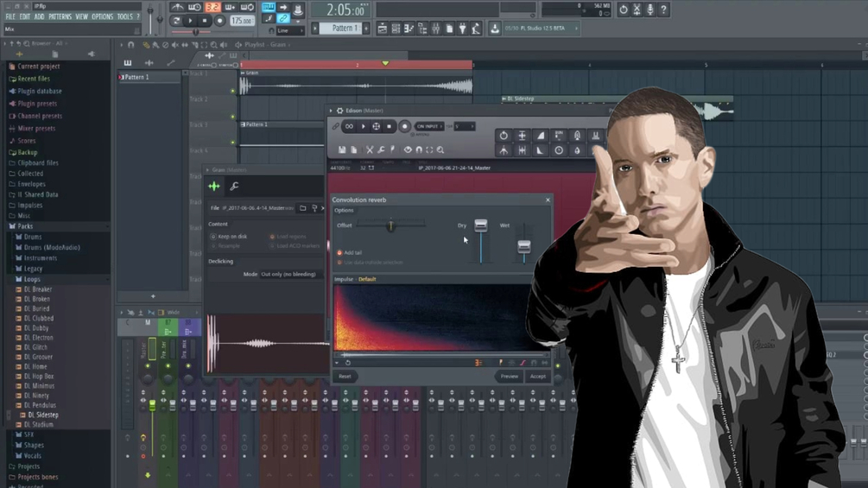
Task: Open Edison ON INPUT record mode dropdown
Action: click(429, 127)
